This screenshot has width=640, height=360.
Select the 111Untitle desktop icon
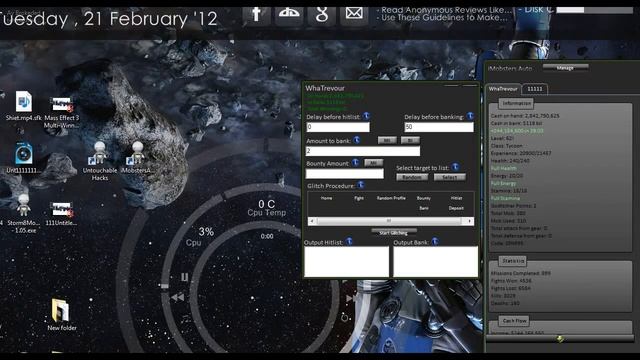61,214
